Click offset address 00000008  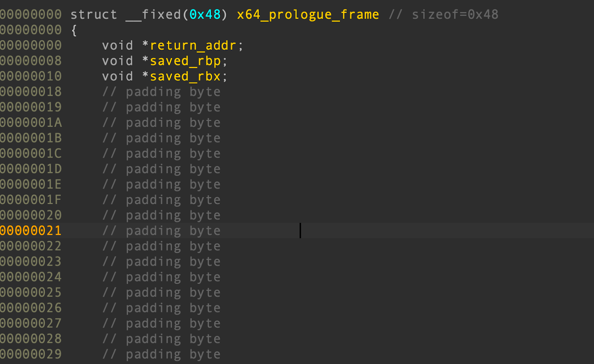pos(31,61)
